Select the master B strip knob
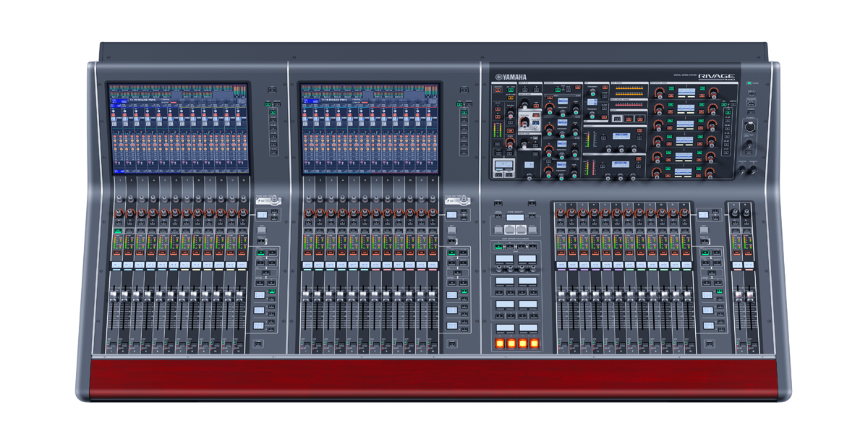This screenshot has height=434, width=868. pos(746,213)
